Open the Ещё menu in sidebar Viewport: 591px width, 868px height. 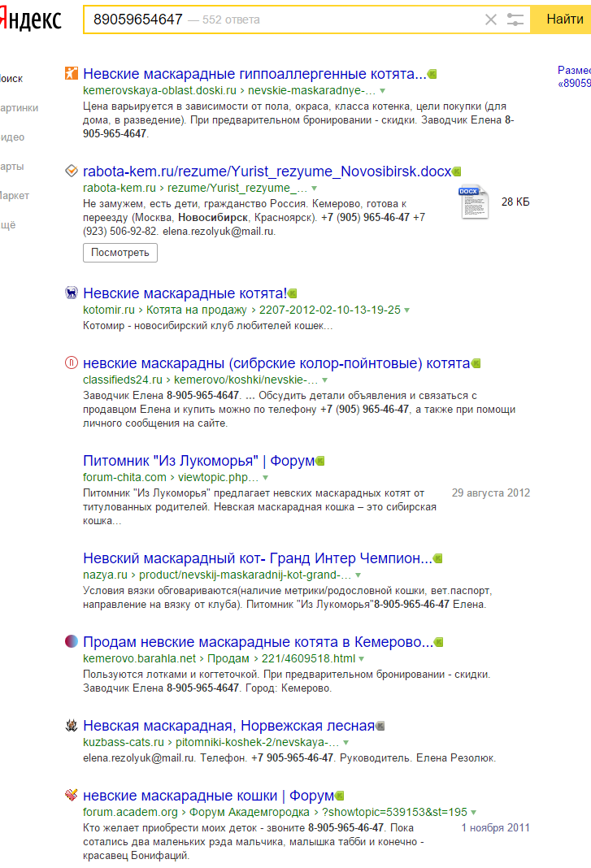coord(8,225)
